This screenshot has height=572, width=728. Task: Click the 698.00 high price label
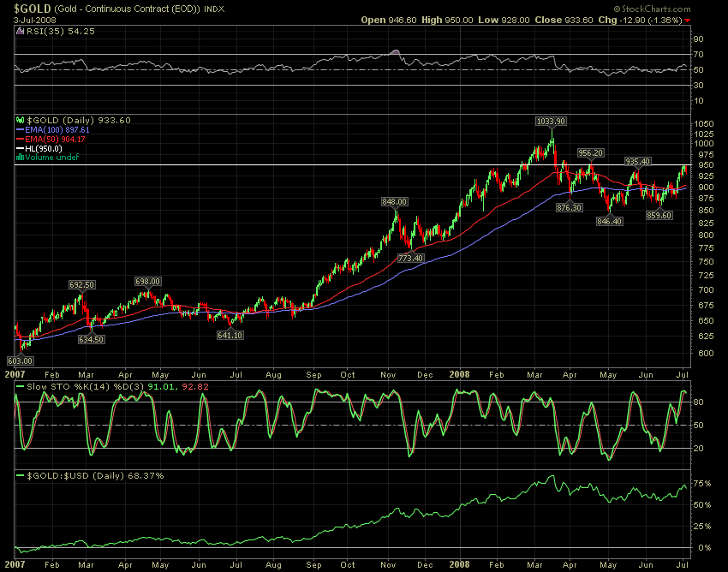(147, 282)
